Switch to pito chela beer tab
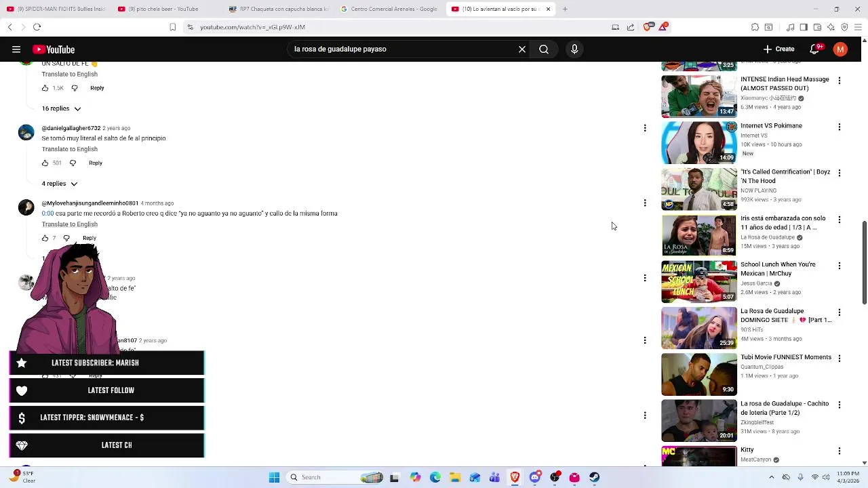This screenshot has width=868, height=488. click(166, 9)
